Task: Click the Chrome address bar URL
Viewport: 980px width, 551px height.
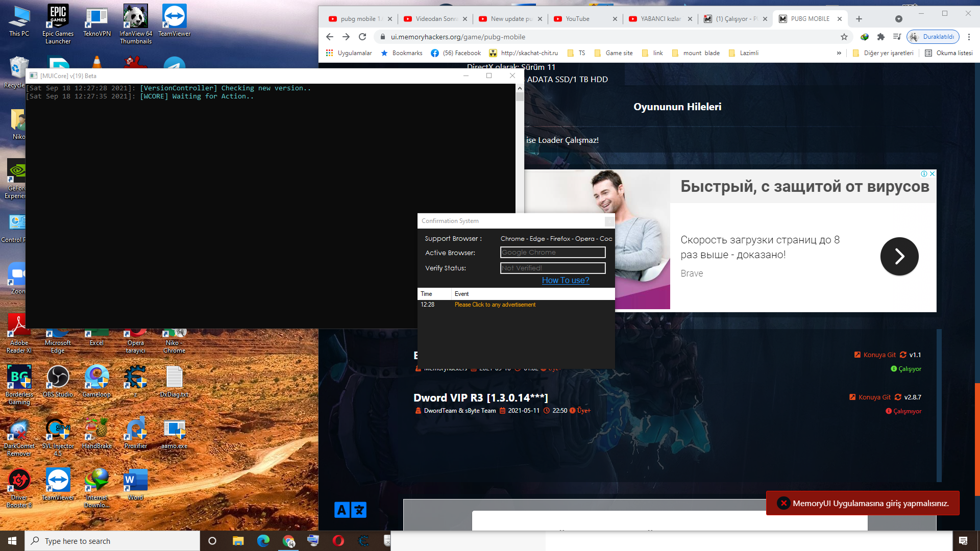Action: [x=458, y=37]
